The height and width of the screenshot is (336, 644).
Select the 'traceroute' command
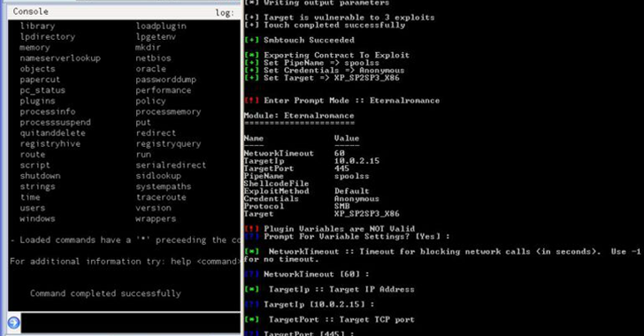click(x=161, y=197)
